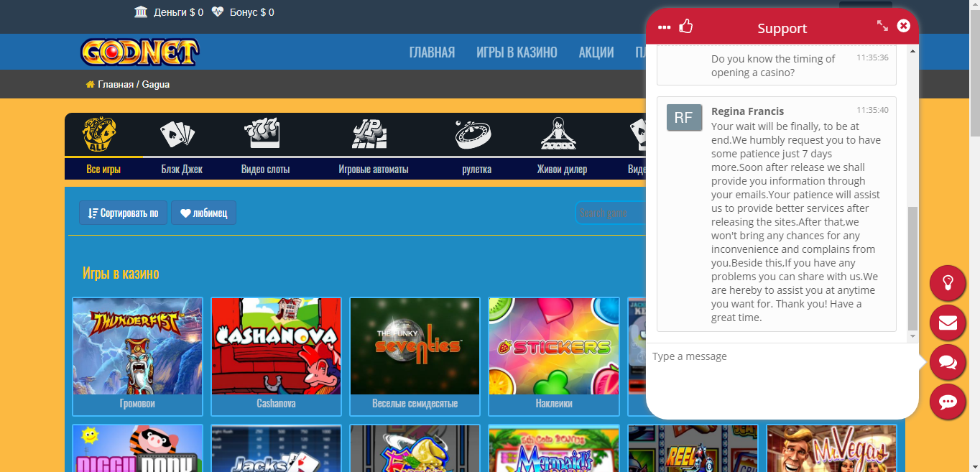Go to ГЛАВНАЯ in navigation

(432, 52)
